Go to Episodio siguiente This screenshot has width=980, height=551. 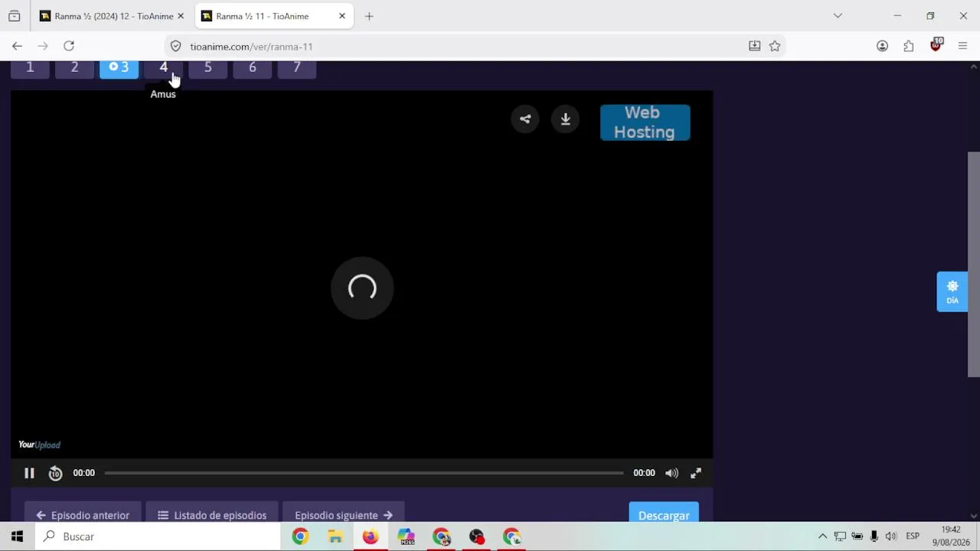(344, 514)
